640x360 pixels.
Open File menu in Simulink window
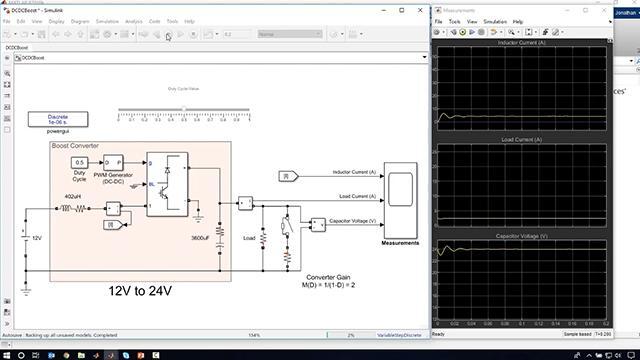pos(7,21)
